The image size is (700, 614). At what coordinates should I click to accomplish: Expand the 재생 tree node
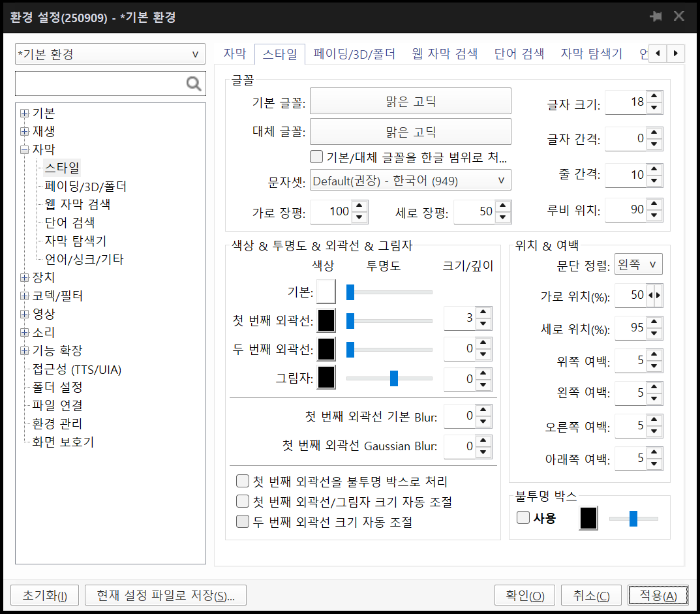pyautogui.click(x=25, y=131)
